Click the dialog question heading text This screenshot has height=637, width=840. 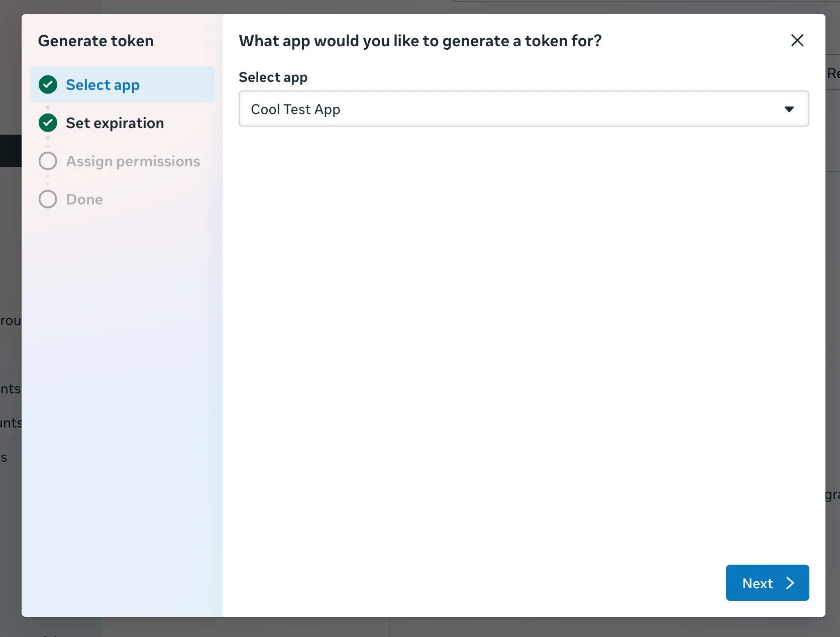coord(420,41)
